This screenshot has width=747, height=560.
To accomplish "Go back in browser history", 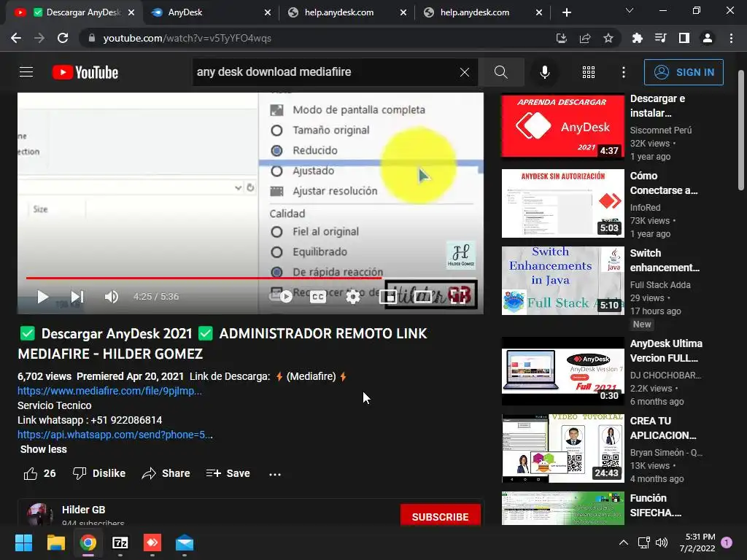I will point(16,38).
